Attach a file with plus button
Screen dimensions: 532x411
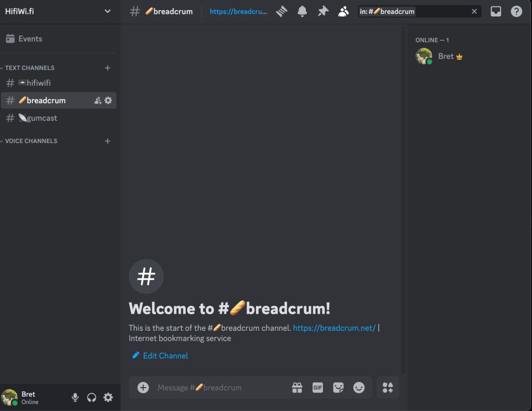143,388
